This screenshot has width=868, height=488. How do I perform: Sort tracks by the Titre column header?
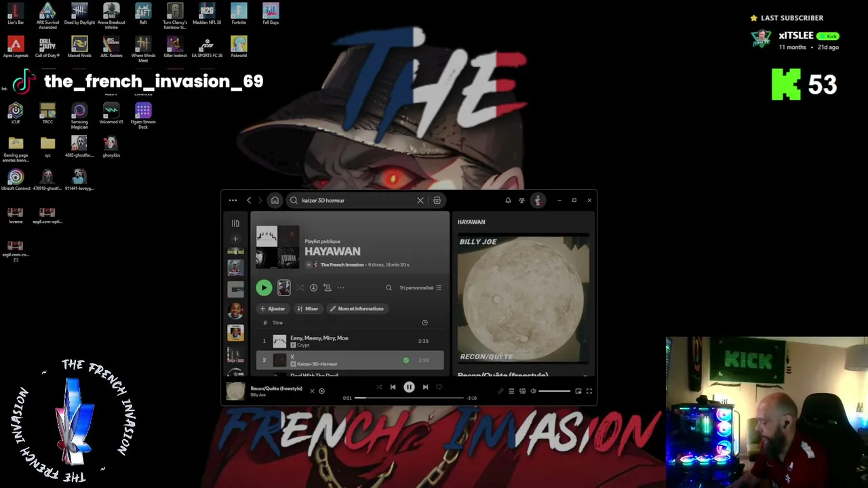[x=277, y=323]
